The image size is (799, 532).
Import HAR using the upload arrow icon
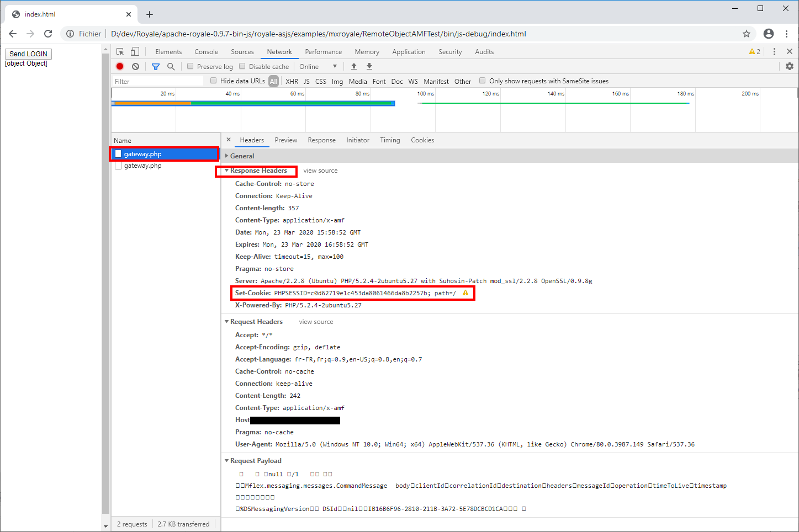click(x=353, y=66)
